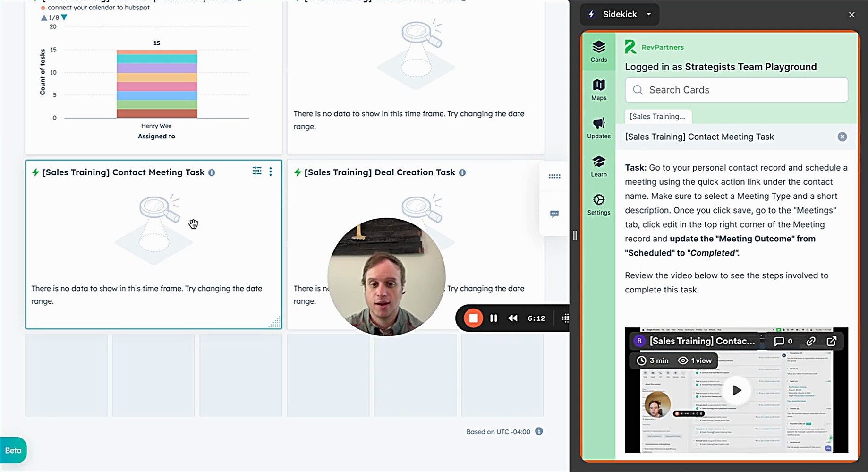This screenshot has height=472, width=868.
Task: Rewind the screen recording
Action: [512, 318]
